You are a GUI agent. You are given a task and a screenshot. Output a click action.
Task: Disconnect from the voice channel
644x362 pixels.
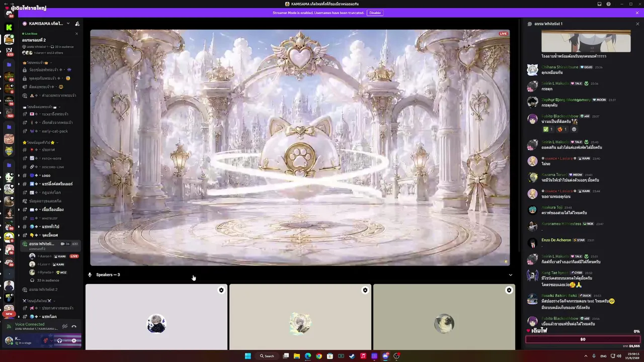(x=74, y=326)
